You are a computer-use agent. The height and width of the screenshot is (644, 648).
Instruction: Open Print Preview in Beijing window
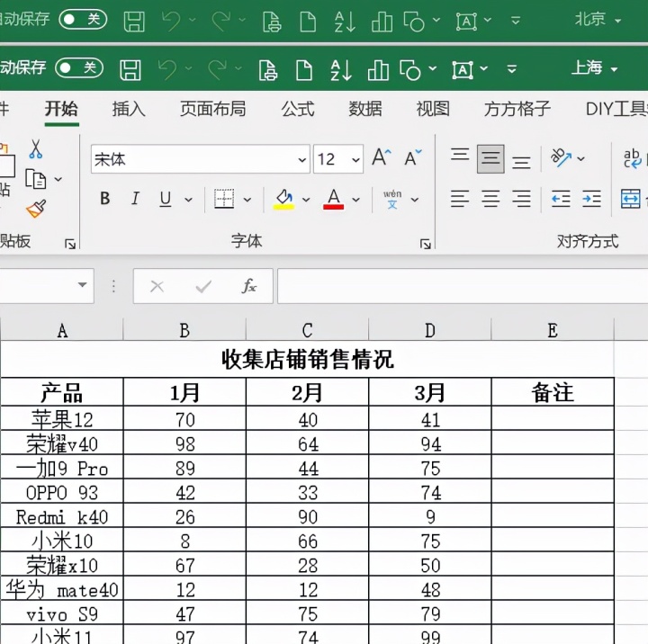[272, 22]
